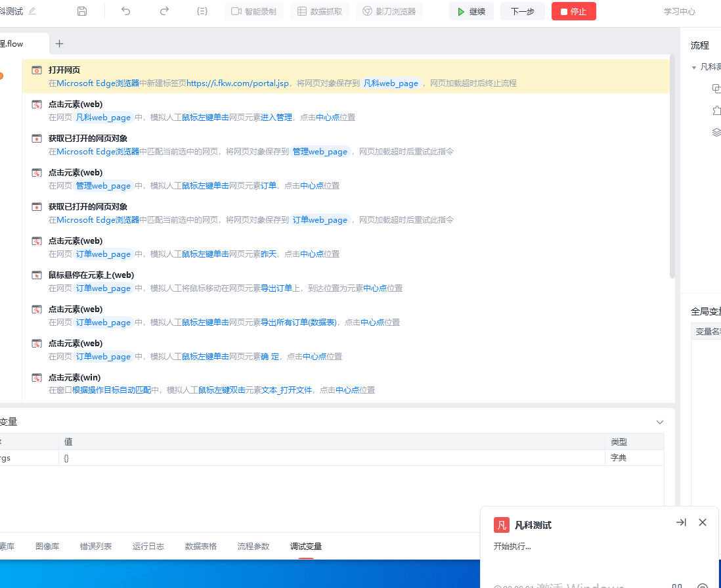Click the icon of the step saving 管理web_page
Image resolution: width=721 pixels, height=588 pixels.
click(x=37, y=139)
